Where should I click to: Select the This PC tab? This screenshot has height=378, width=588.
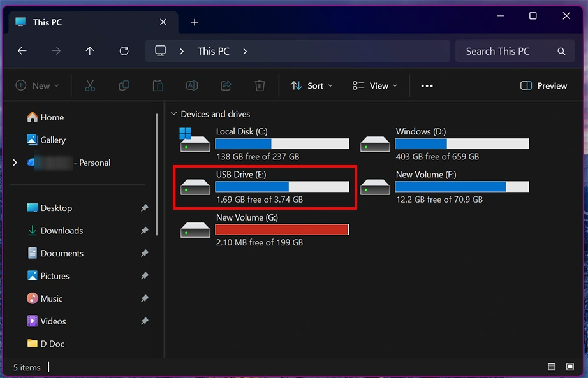click(x=93, y=22)
